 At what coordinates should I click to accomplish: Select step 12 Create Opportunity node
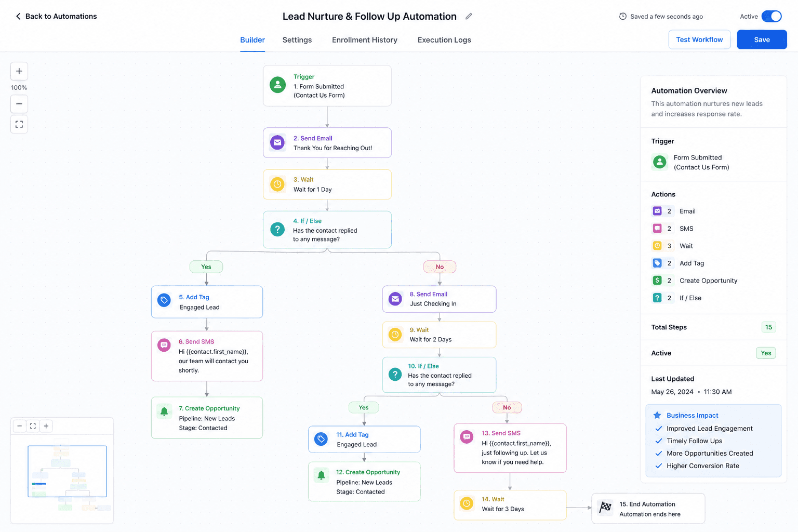pos(364,482)
